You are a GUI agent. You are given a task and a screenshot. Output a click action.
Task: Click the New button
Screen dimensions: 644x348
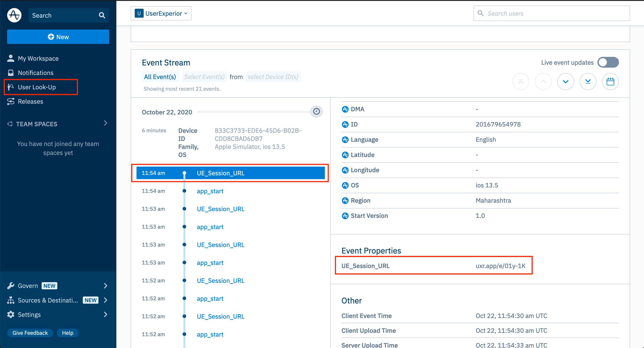click(58, 37)
